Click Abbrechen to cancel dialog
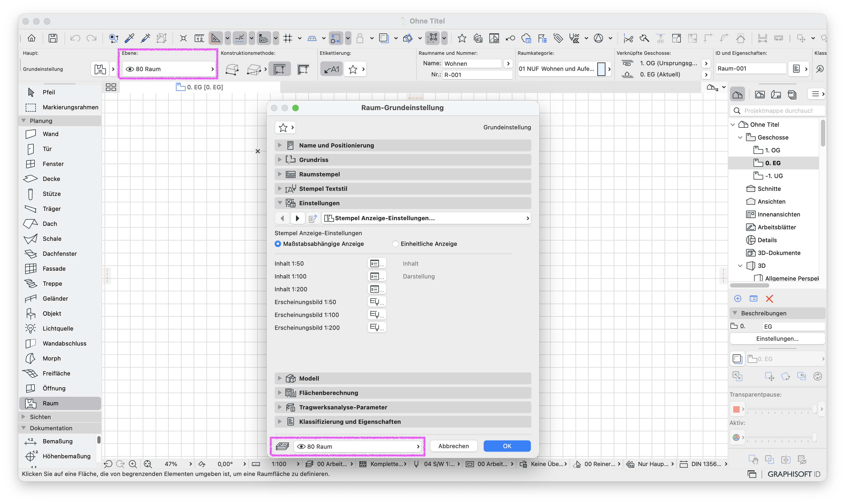The image size is (845, 504). [453, 446]
